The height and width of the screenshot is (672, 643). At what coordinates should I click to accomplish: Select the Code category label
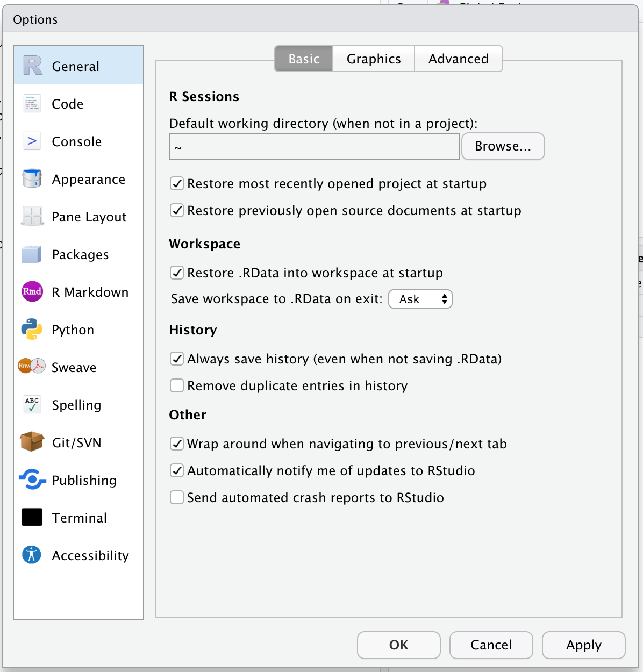click(68, 104)
